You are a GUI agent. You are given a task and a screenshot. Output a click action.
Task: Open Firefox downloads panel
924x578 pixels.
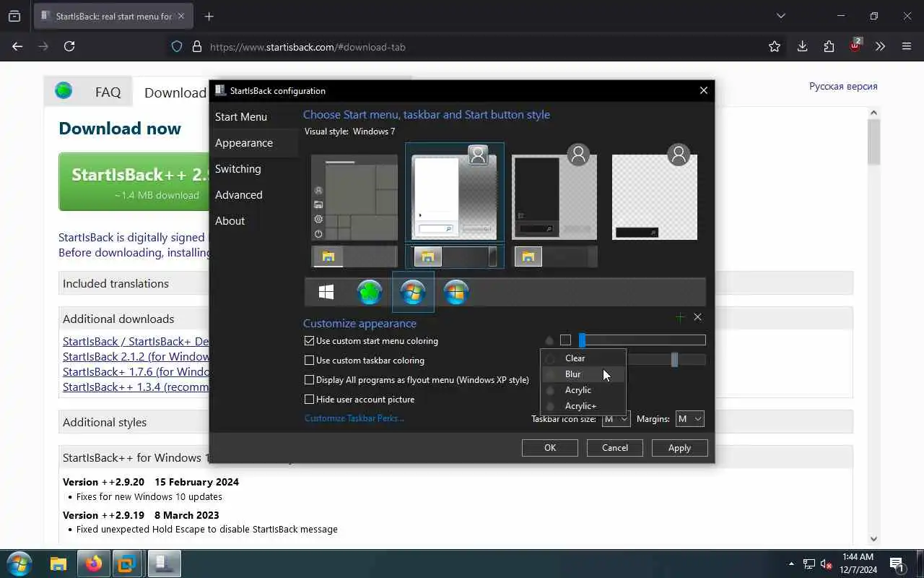point(802,46)
